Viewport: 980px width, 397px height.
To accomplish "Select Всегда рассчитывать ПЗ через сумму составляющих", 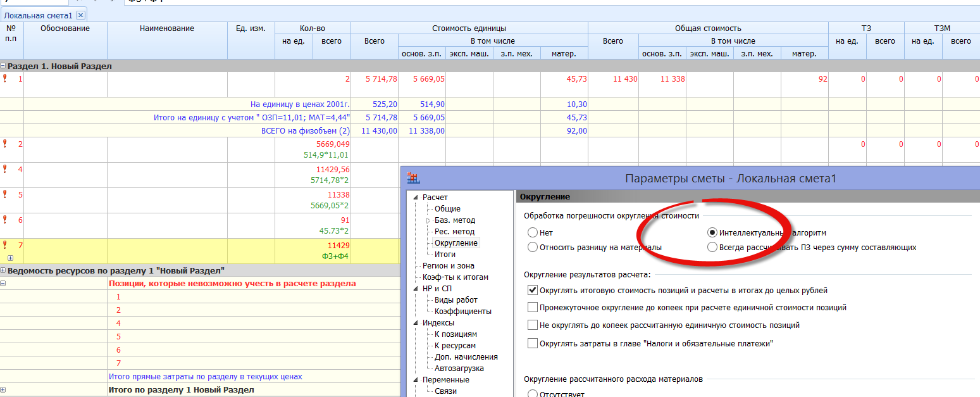I will (x=712, y=247).
